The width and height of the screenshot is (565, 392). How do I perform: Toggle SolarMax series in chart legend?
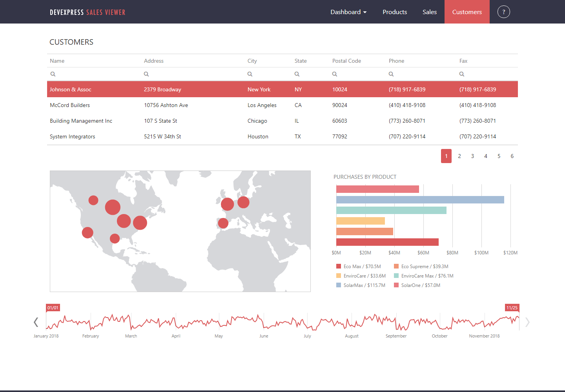coord(360,285)
